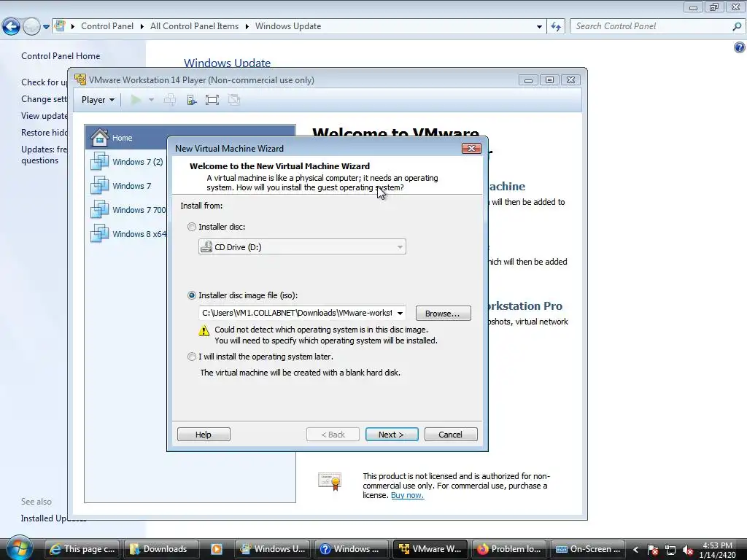Click the ISO file path field
Viewport: 747px width, 560px height.
click(x=297, y=313)
